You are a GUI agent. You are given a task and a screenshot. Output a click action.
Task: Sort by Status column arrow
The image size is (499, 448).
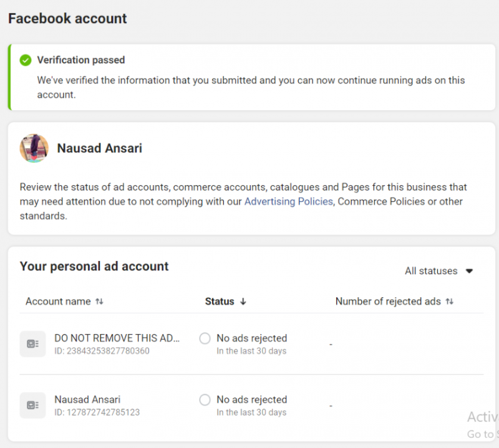point(243,302)
